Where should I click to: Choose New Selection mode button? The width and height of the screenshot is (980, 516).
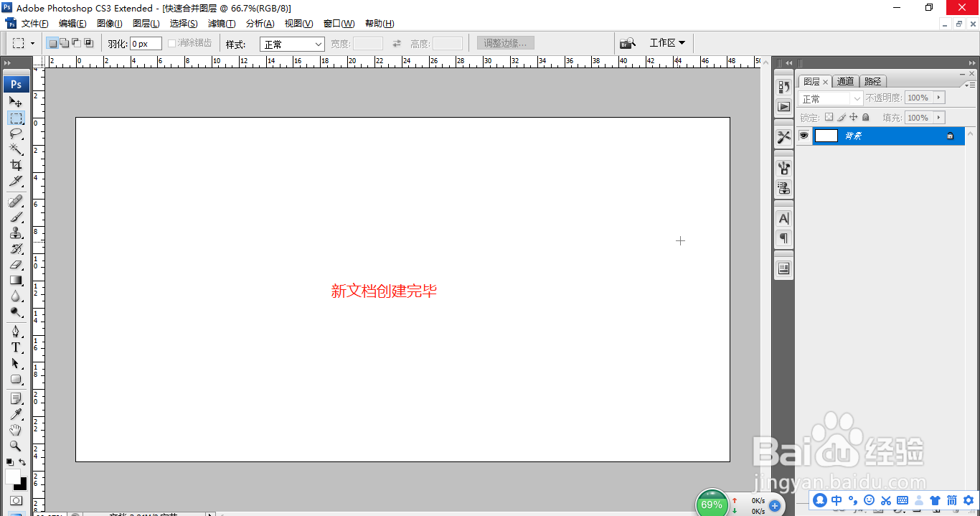point(52,43)
